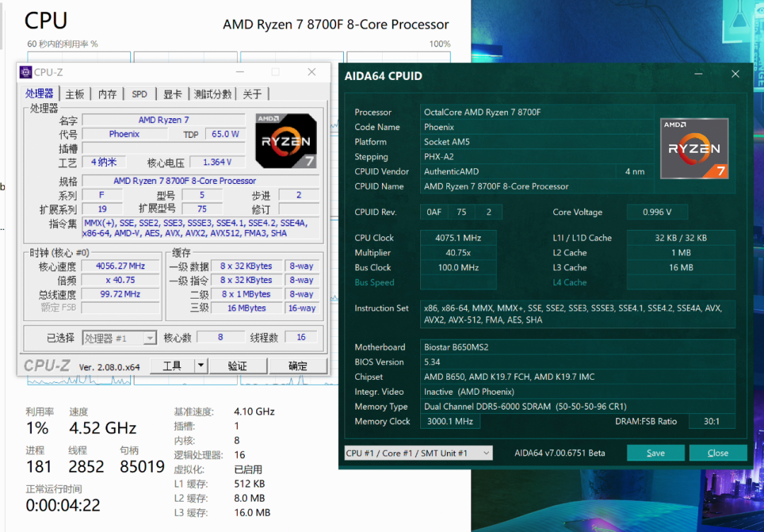This screenshot has width=764, height=532.
Task: Click the 100.0 MHz Bus Clock value
Action: (x=458, y=267)
